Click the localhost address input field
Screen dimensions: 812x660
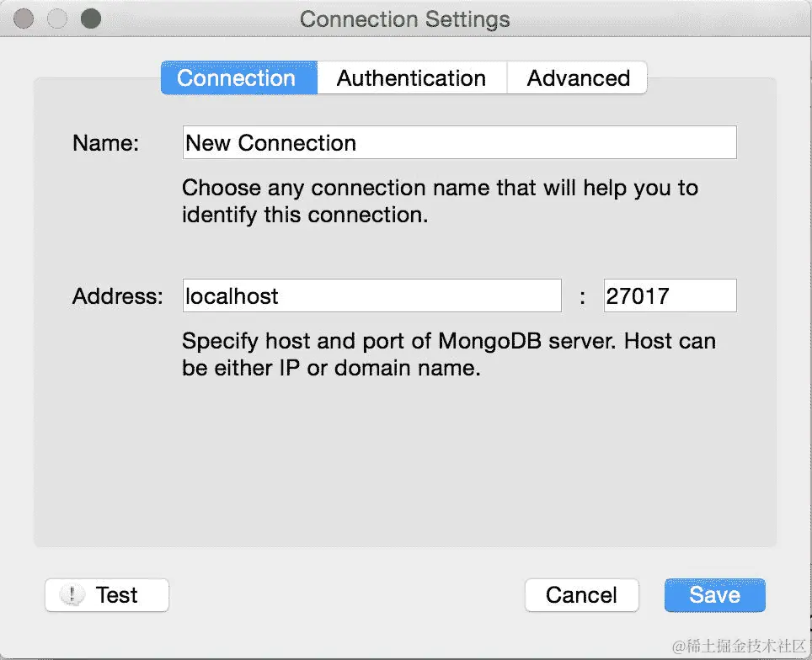pyautogui.click(x=371, y=295)
